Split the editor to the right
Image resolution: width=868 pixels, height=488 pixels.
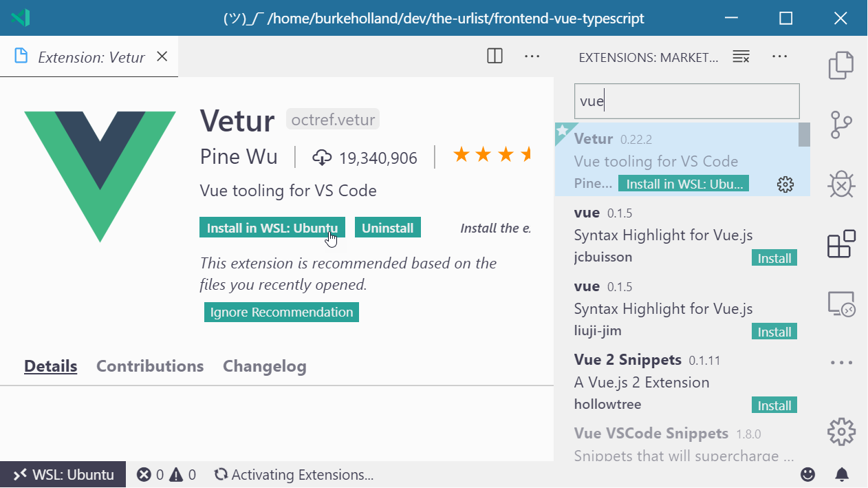click(x=495, y=56)
